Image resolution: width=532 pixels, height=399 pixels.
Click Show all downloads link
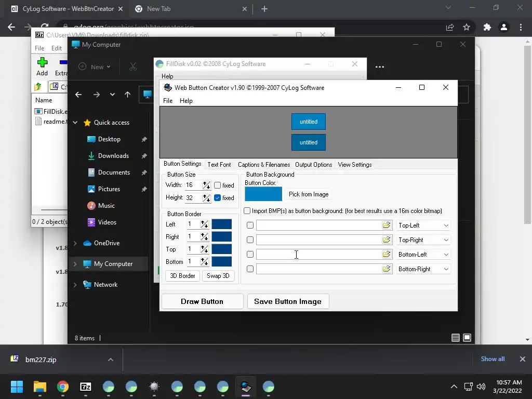point(493,359)
